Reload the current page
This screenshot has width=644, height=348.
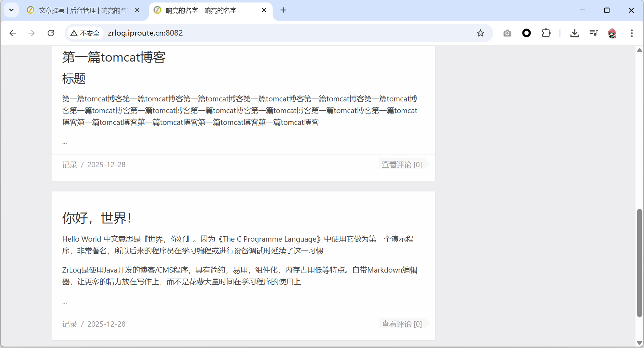point(51,33)
